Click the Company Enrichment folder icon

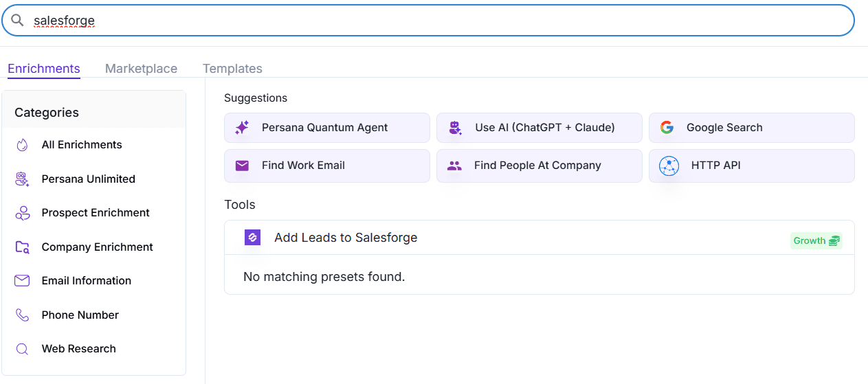click(x=22, y=247)
